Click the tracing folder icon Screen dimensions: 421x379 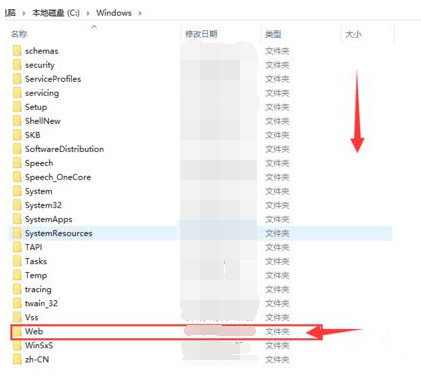17,289
